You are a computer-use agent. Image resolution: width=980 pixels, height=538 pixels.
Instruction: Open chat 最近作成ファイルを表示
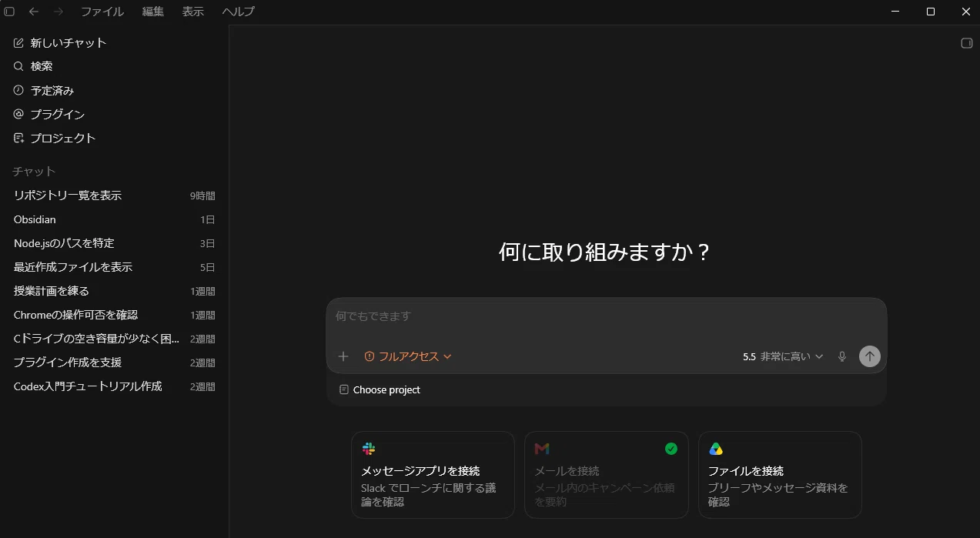point(114,267)
